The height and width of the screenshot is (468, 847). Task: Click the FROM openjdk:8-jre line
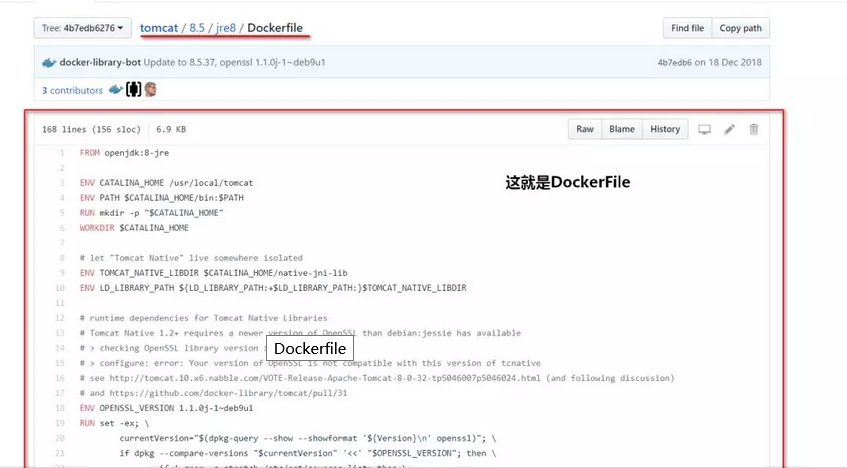[124, 153]
